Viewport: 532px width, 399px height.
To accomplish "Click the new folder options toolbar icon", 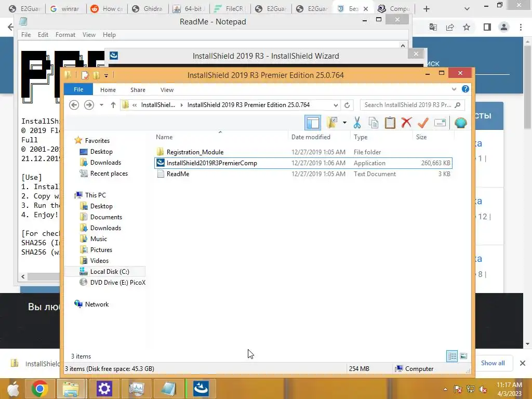I will [332, 123].
